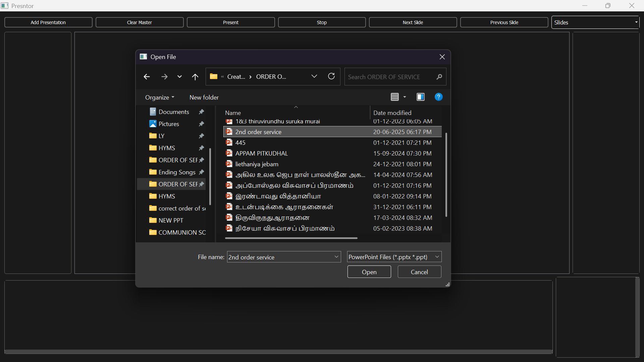
Task: Click the forward navigation arrow
Action: pos(165,76)
